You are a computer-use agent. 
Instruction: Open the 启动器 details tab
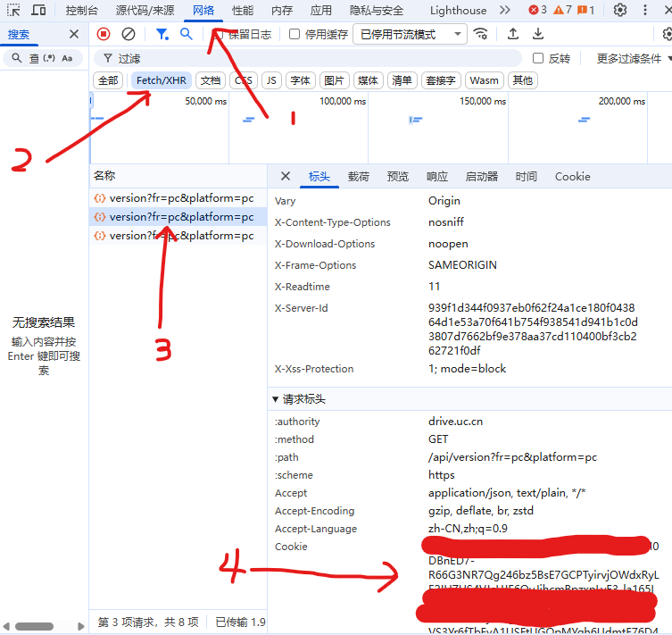[482, 176]
